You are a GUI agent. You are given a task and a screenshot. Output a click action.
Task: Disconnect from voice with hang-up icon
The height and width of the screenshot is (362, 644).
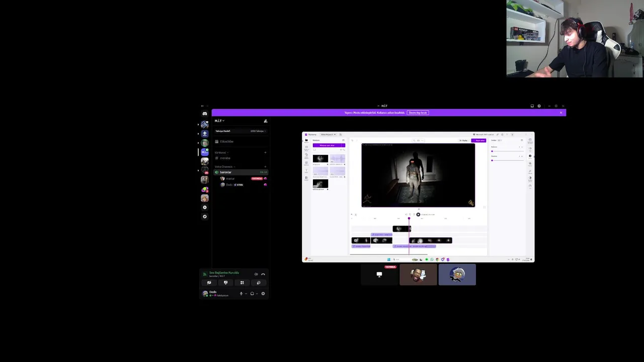(263, 275)
